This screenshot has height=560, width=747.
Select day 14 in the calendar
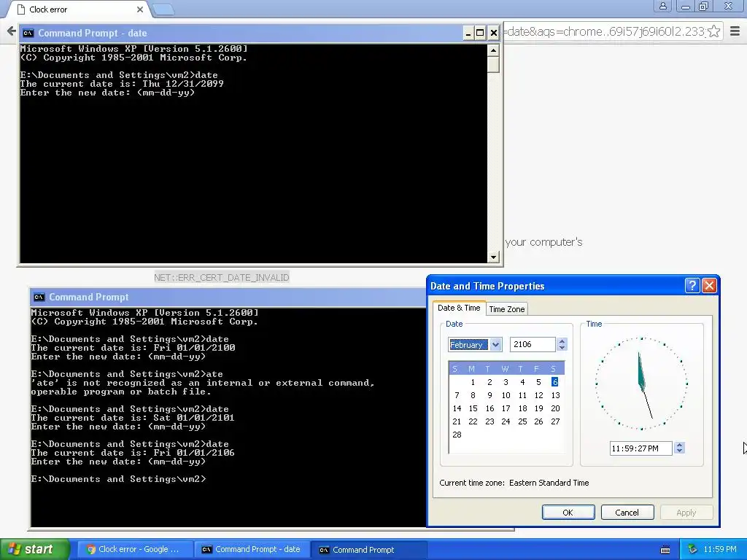[457, 408]
